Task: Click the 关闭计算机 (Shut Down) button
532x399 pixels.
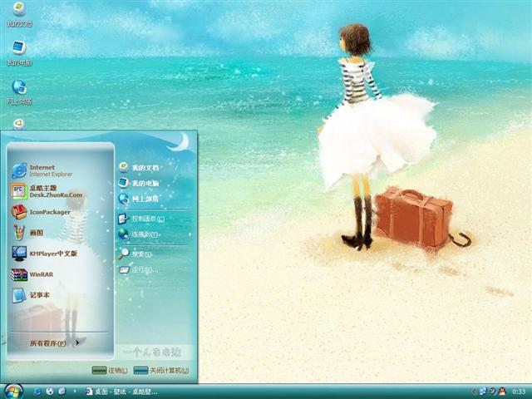Action: pyautogui.click(x=161, y=371)
